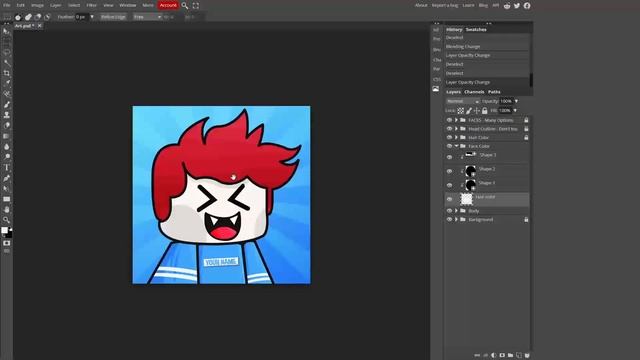Expand the FACES - Many Options folder
The height and width of the screenshot is (360, 640).
click(456, 120)
